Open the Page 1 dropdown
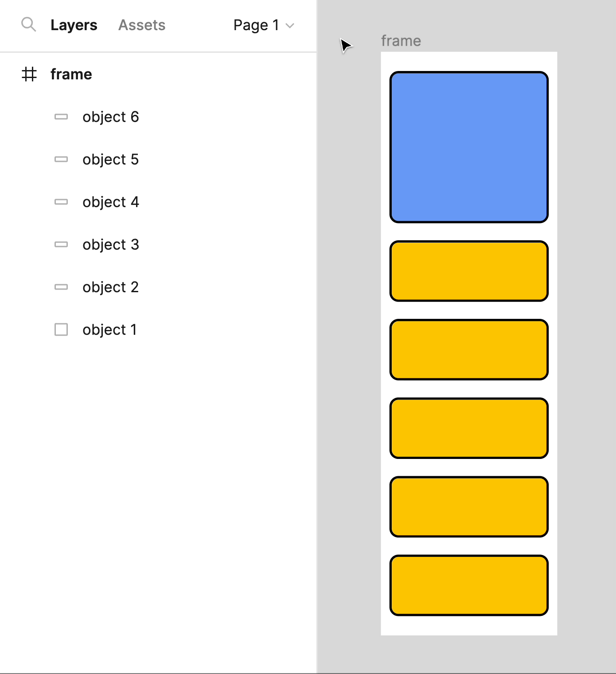Image resolution: width=616 pixels, height=674 pixels. (x=264, y=25)
